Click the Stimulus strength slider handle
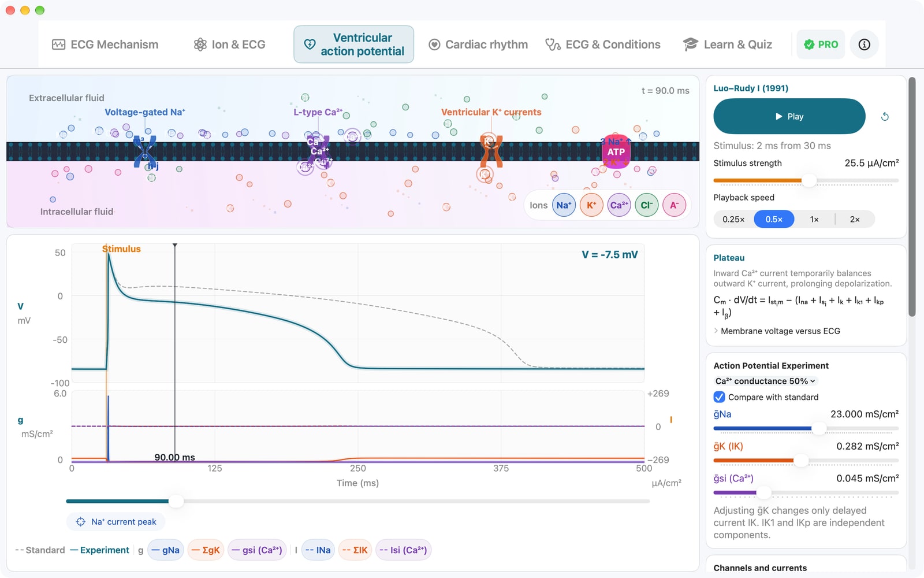 tap(809, 180)
